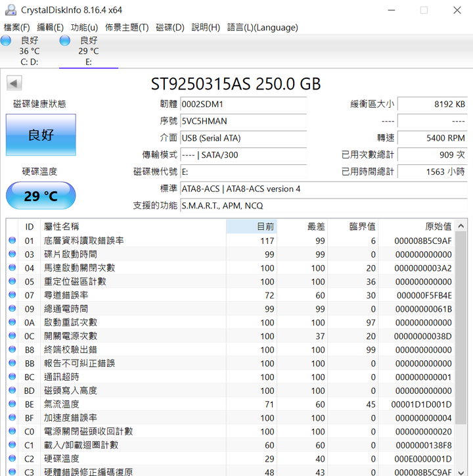Click the firmware field 0002SDM1

point(243,104)
